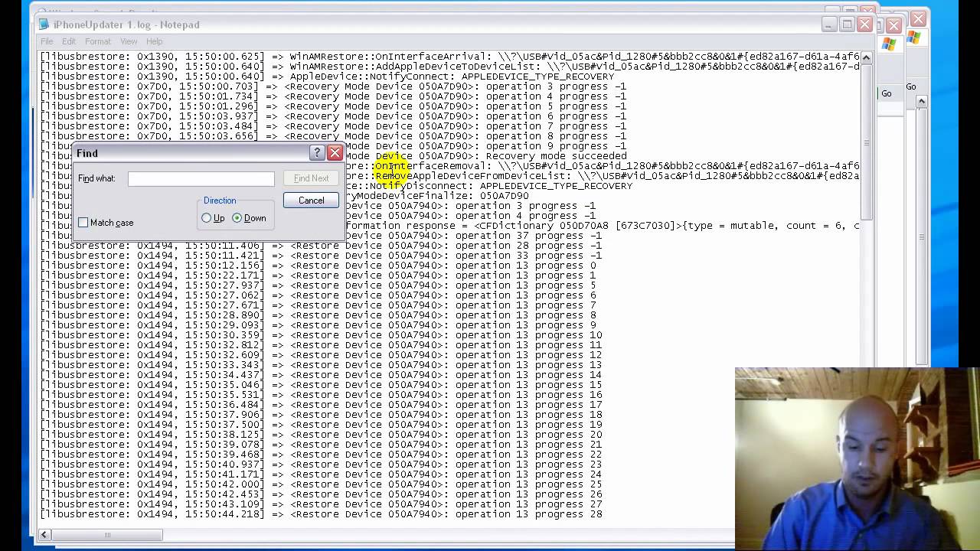This screenshot has height=551, width=980.
Task: Select the Up direction radio button
Action: tap(207, 218)
